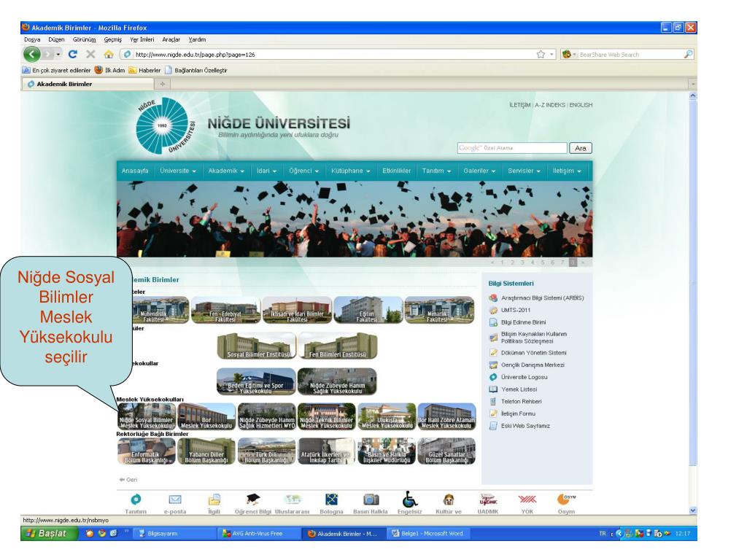Screen dimensions: 747x560
Task: Click the Ara search button
Action: (x=580, y=148)
